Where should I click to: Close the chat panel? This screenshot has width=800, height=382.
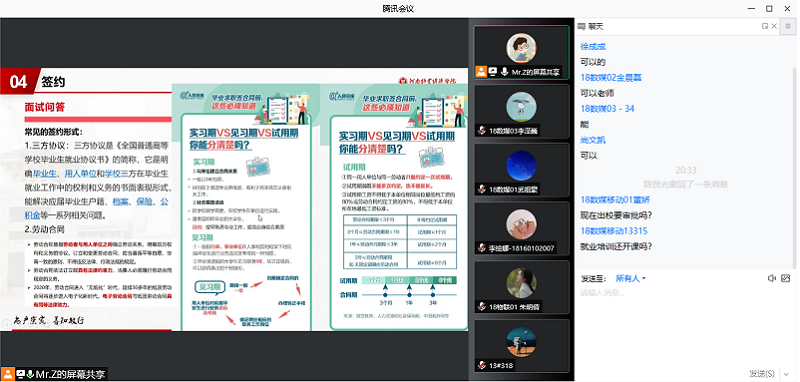click(x=774, y=26)
